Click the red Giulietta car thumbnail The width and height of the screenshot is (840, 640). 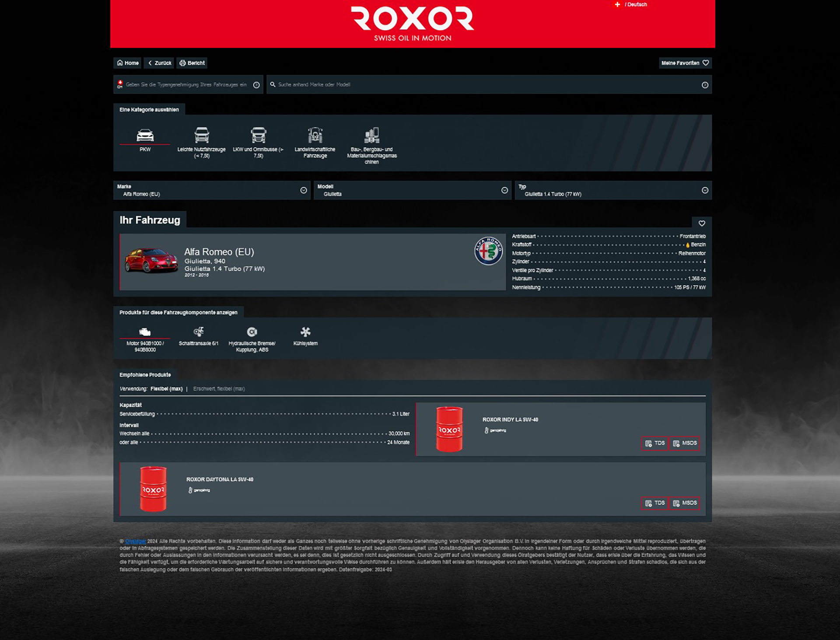coord(151,260)
